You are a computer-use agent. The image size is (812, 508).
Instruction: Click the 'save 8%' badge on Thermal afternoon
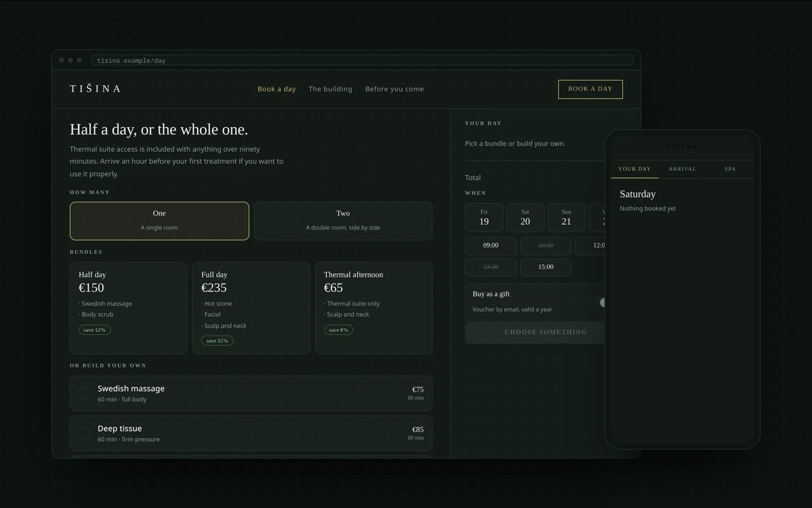pos(339,330)
